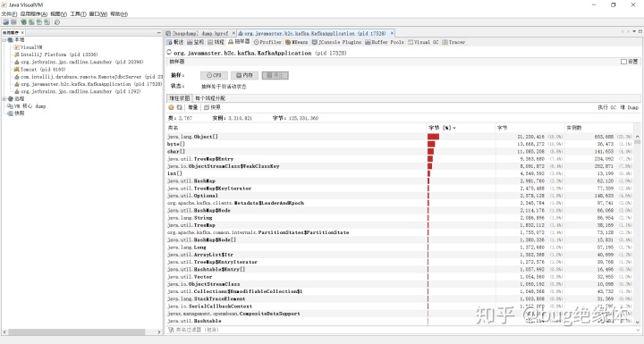
Task: Click the filter icon beside class name filter
Action: [x=171, y=330]
